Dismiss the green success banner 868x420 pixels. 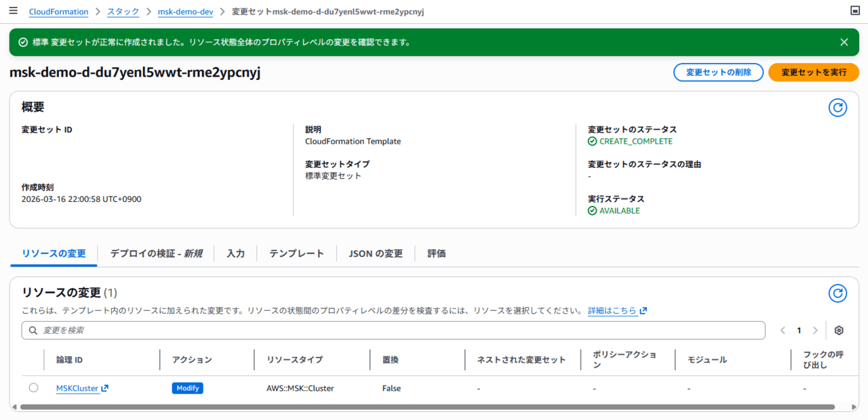pyautogui.click(x=844, y=42)
